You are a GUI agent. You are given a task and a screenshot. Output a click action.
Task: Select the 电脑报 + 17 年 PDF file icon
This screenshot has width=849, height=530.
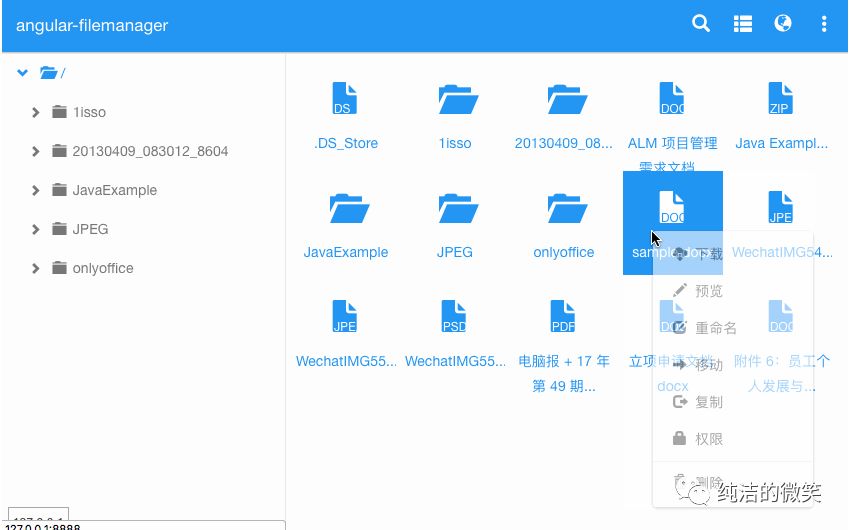[x=563, y=316]
